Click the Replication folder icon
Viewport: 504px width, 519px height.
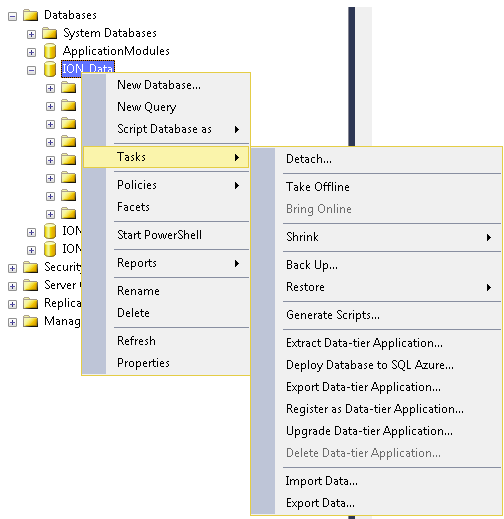[x=30, y=303]
